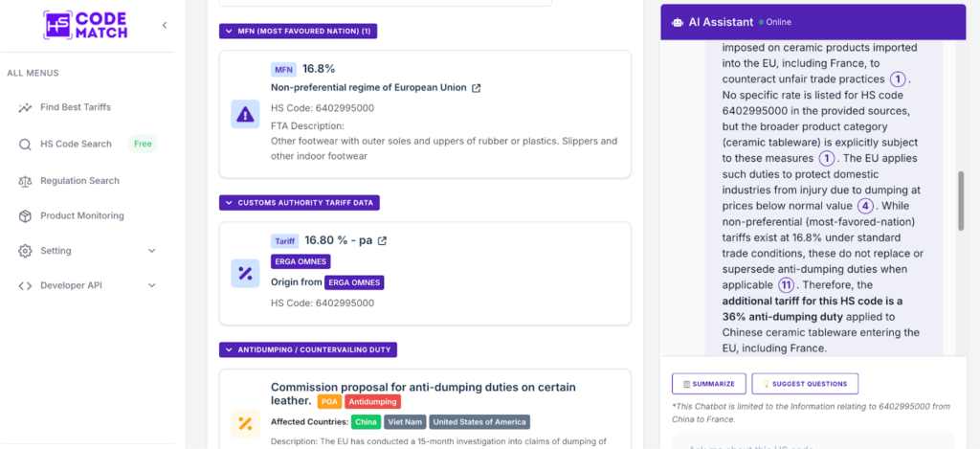Open the Regulation Search menu item
Viewport: 980px width, 449px height.
click(79, 181)
